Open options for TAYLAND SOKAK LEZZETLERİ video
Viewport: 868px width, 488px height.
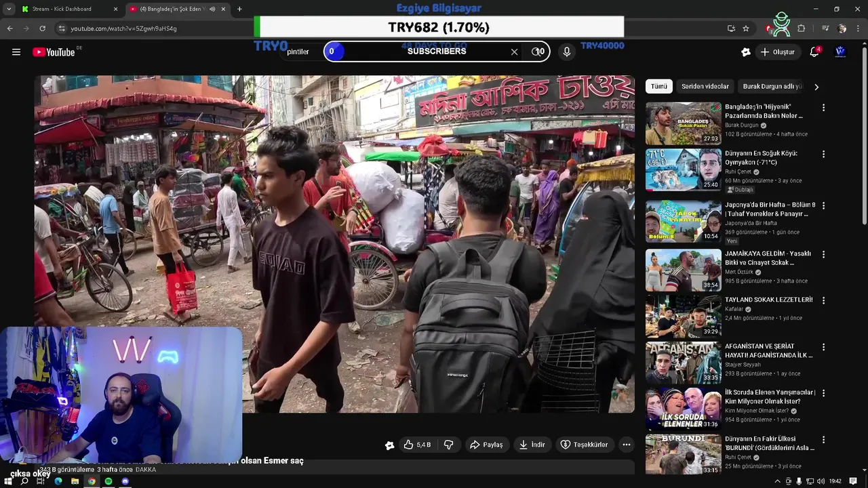[x=824, y=300]
